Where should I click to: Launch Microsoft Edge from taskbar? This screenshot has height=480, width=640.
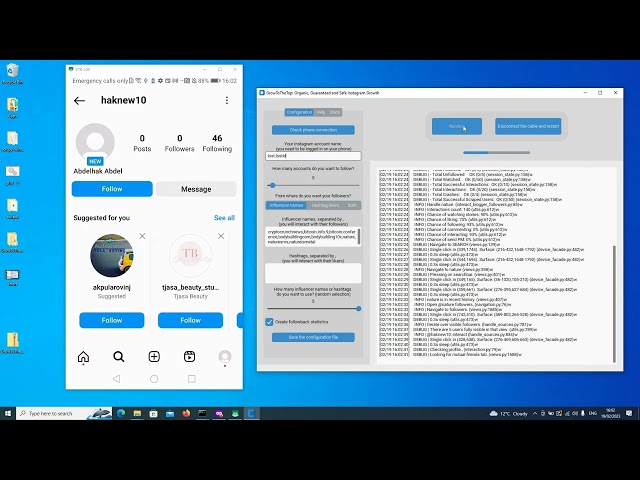coord(121,413)
